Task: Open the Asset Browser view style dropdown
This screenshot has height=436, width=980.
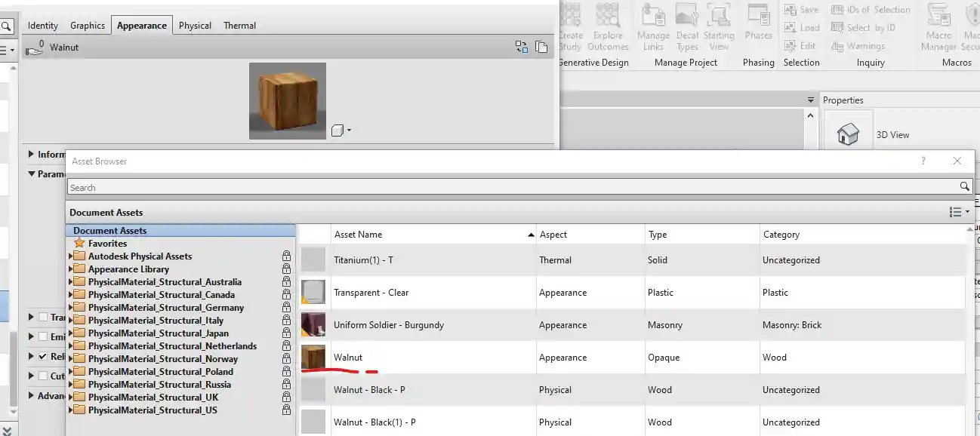Action: point(959,212)
